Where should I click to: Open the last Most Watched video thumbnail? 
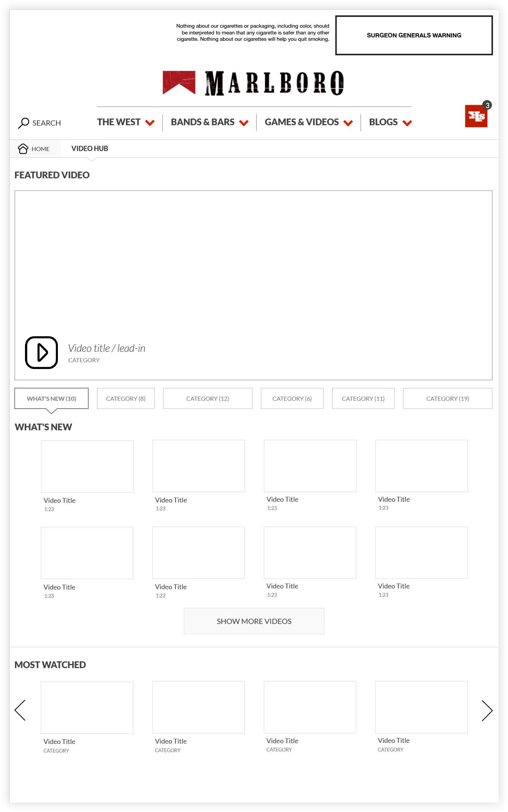(421, 707)
